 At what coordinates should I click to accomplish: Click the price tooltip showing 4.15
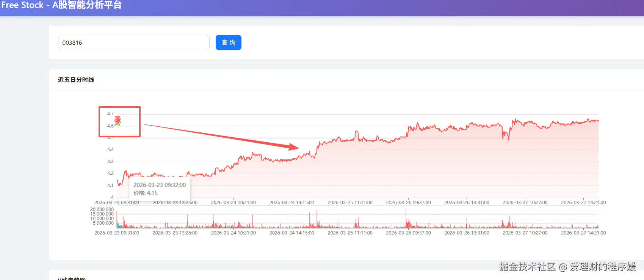click(x=160, y=189)
